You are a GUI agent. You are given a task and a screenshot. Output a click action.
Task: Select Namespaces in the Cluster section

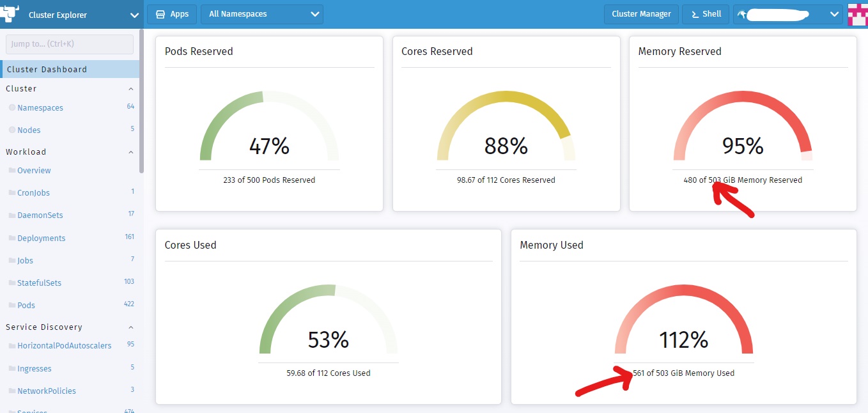pos(41,107)
